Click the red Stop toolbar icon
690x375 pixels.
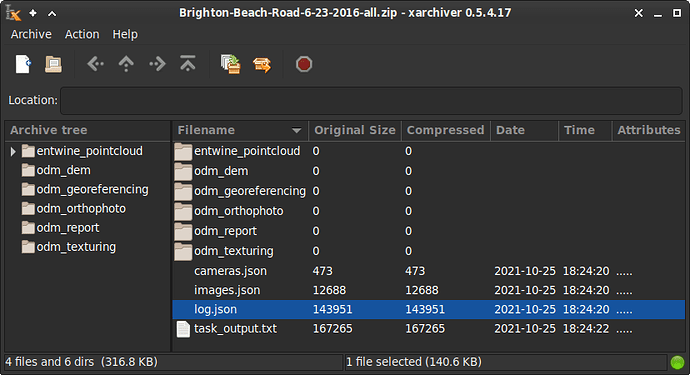tap(304, 64)
